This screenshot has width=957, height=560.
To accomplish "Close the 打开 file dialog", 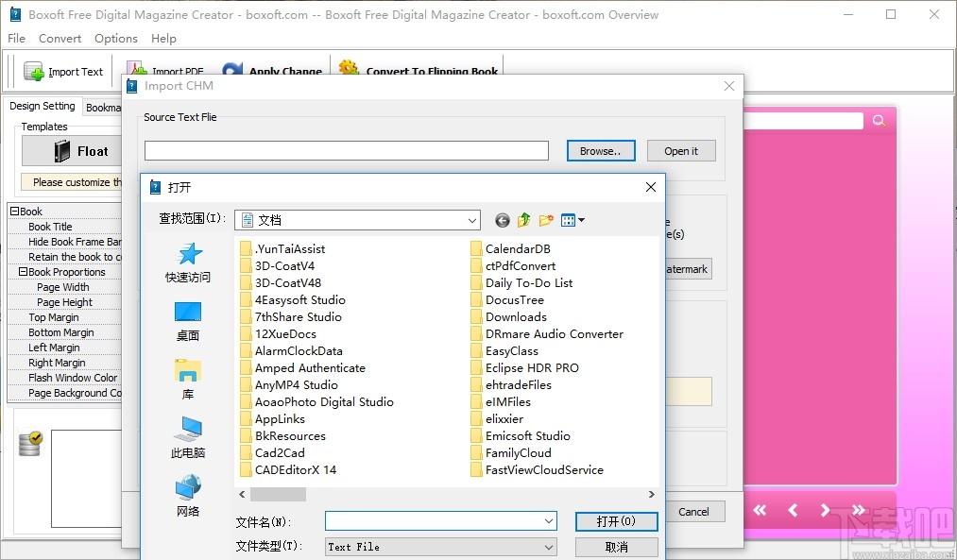I will click(x=651, y=187).
